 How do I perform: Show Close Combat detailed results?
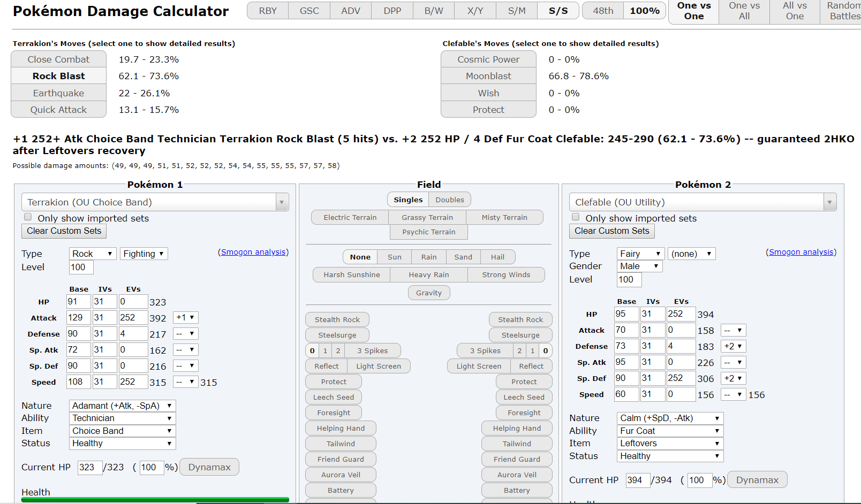point(59,59)
